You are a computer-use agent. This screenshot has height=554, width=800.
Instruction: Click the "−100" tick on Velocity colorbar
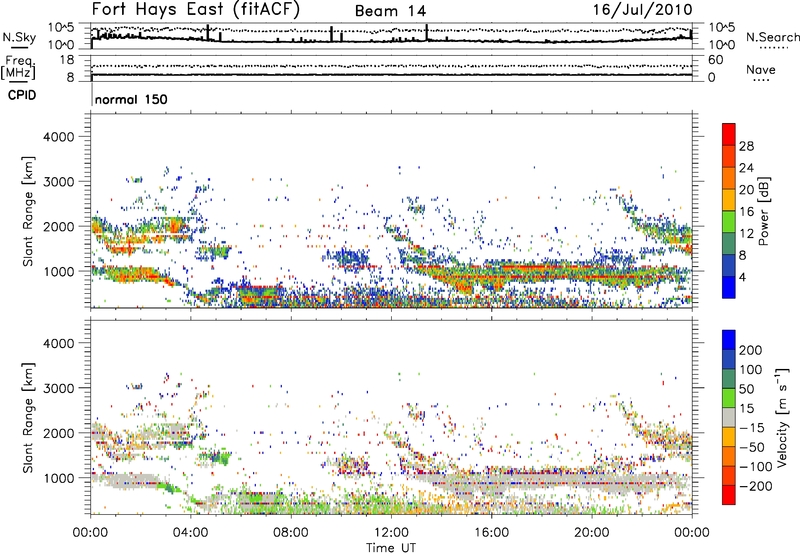click(755, 467)
